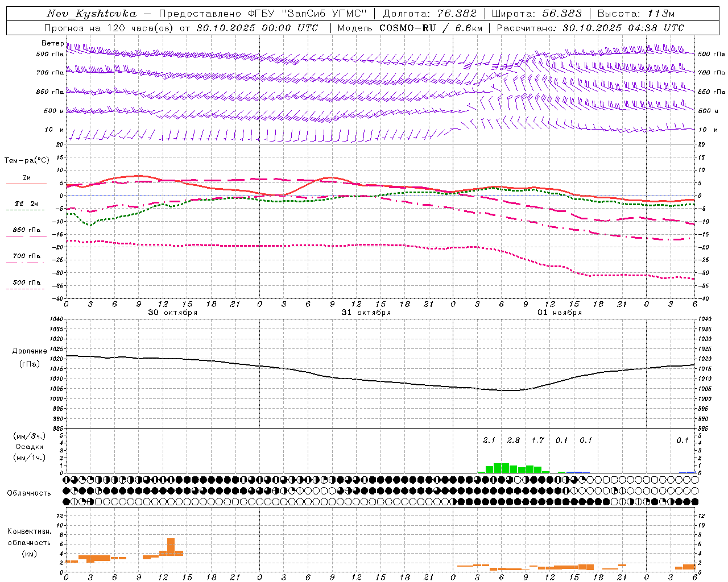Click the red line sample under '2м' legend
The width and height of the screenshot is (728, 582).
[x=26, y=184]
